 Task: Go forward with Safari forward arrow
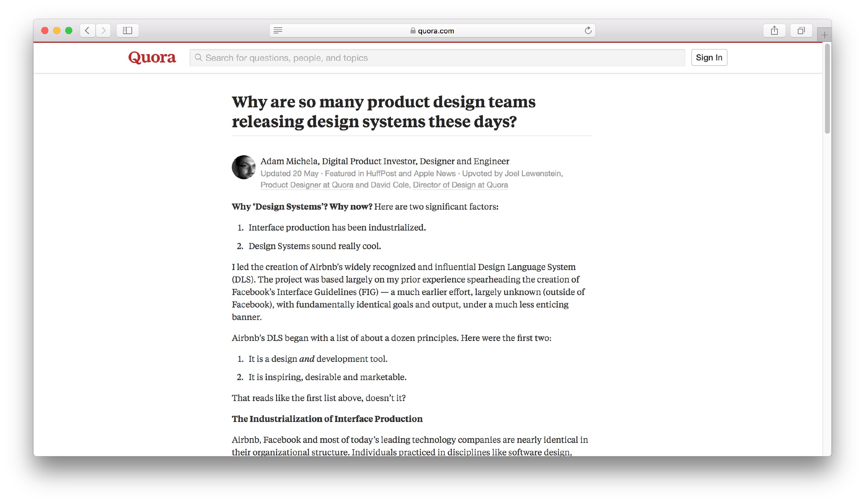(x=103, y=30)
